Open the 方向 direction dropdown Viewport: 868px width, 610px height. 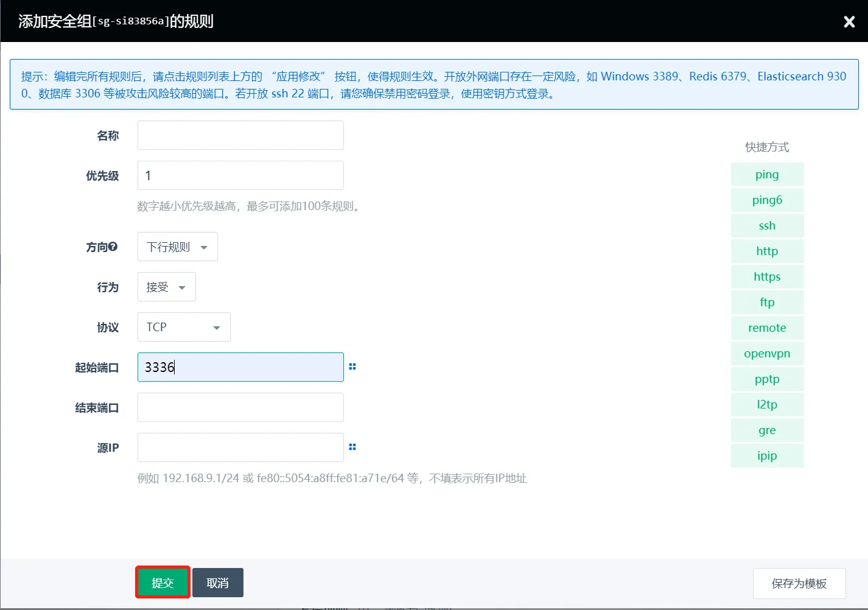click(177, 247)
